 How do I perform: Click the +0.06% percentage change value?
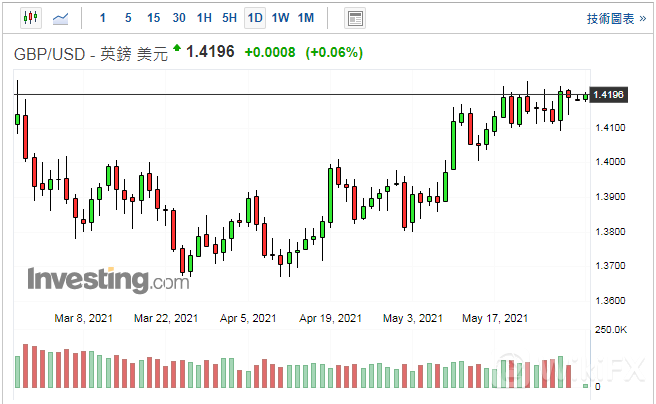coord(334,52)
